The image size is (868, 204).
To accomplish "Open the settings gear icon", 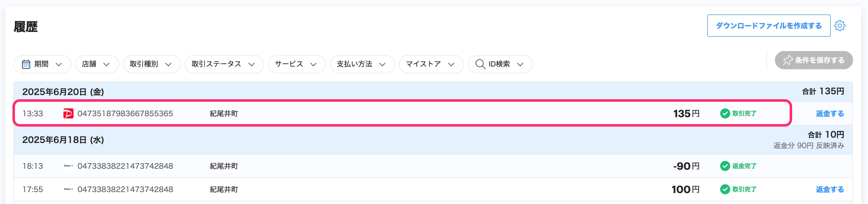I will [x=839, y=26].
